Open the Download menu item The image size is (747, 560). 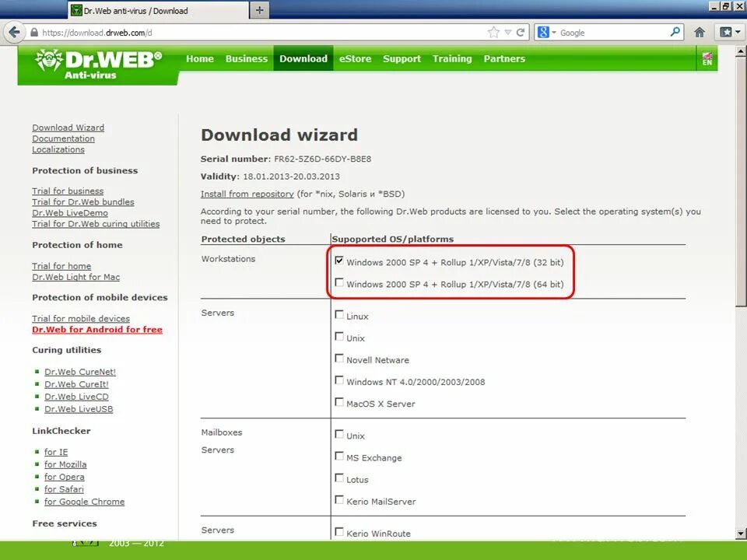(303, 58)
